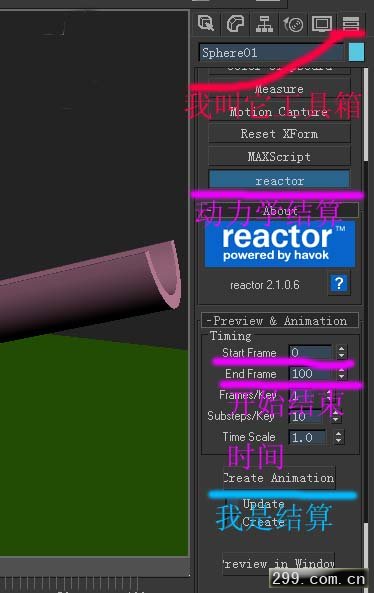Click the Start Frame value field
The image size is (374, 593).
click(x=311, y=352)
